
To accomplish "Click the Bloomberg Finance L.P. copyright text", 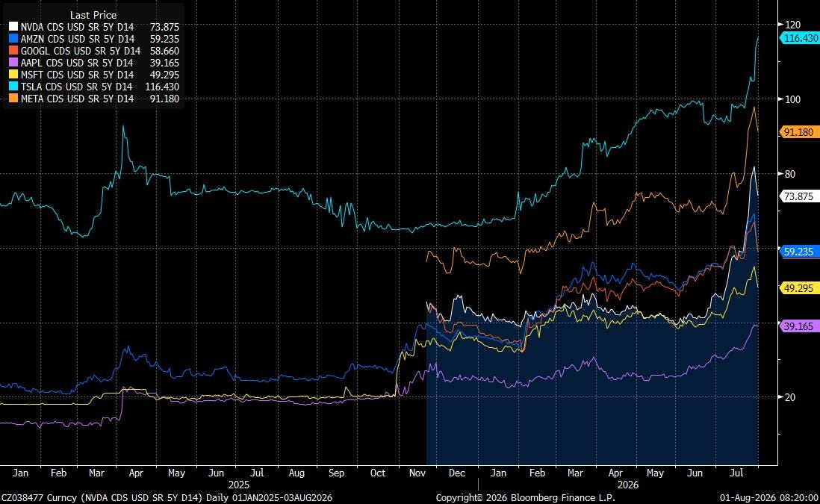I will tap(526, 498).
